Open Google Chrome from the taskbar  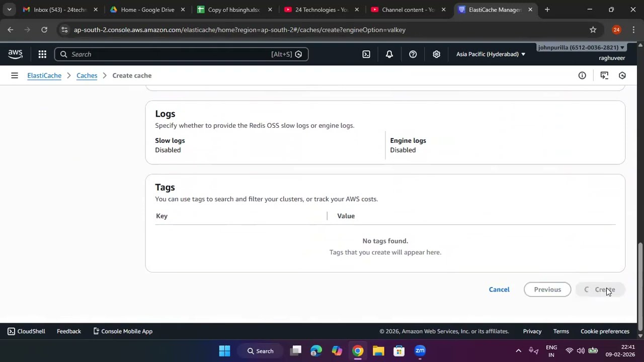tap(358, 351)
